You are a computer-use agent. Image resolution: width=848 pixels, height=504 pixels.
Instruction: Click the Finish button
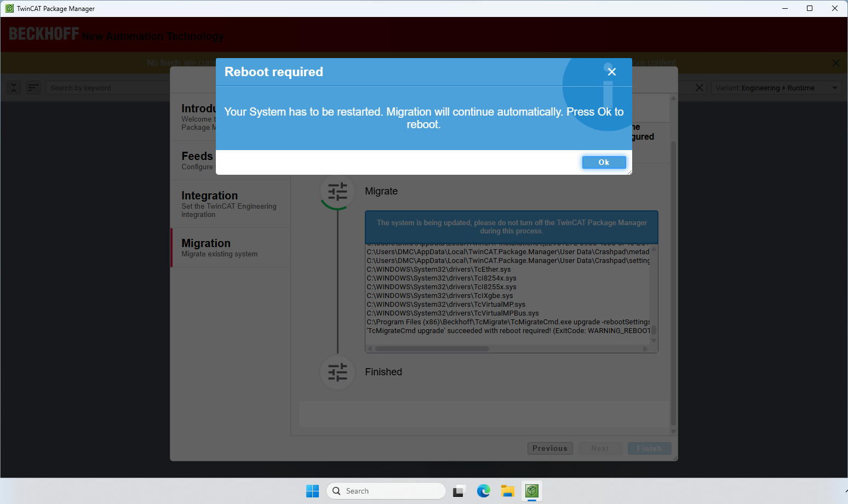pos(649,448)
